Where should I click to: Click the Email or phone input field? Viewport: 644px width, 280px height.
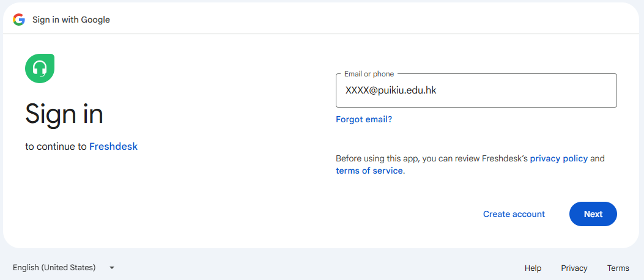tap(476, 90)
